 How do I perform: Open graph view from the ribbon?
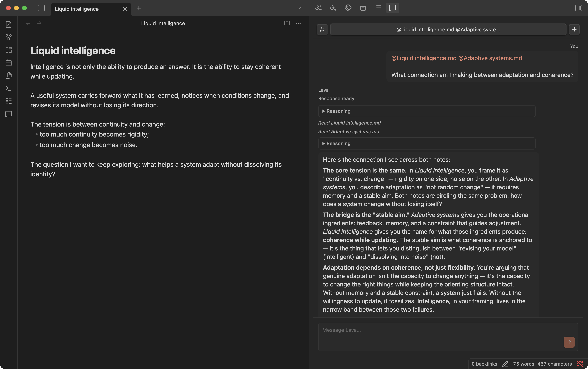[9, 37]
